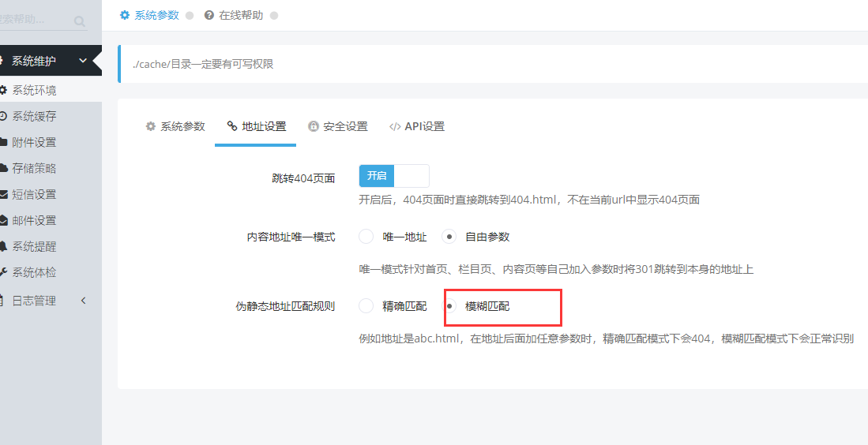Screen dimensions: 868x445
Task: Click the code brackets icon on API设置 tab
Action: tap(395, 126)
